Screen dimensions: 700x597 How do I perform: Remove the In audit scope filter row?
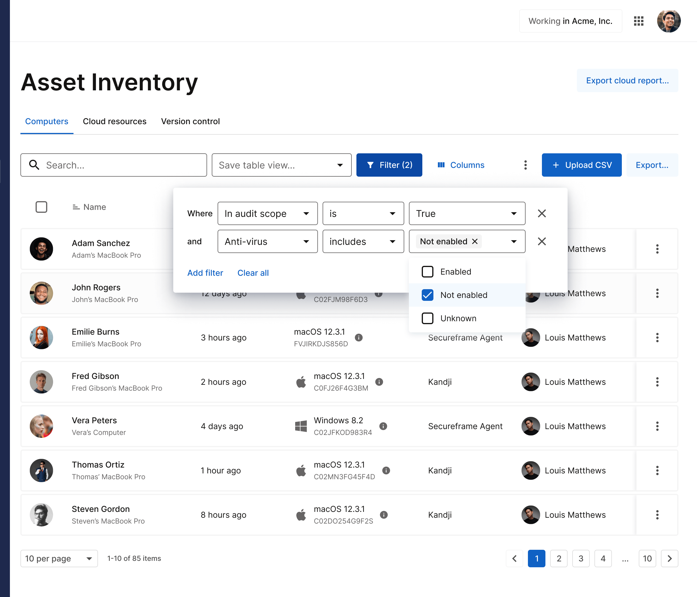tap(542, 213)
